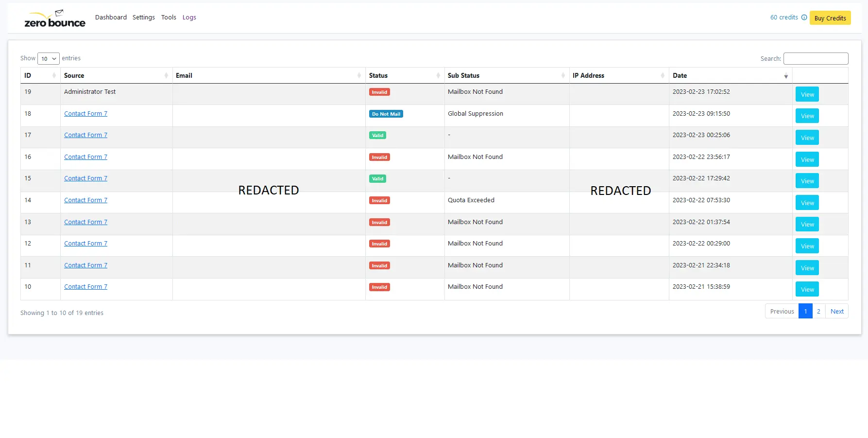Open the entries-per-page dropdown

click(48, 58)
